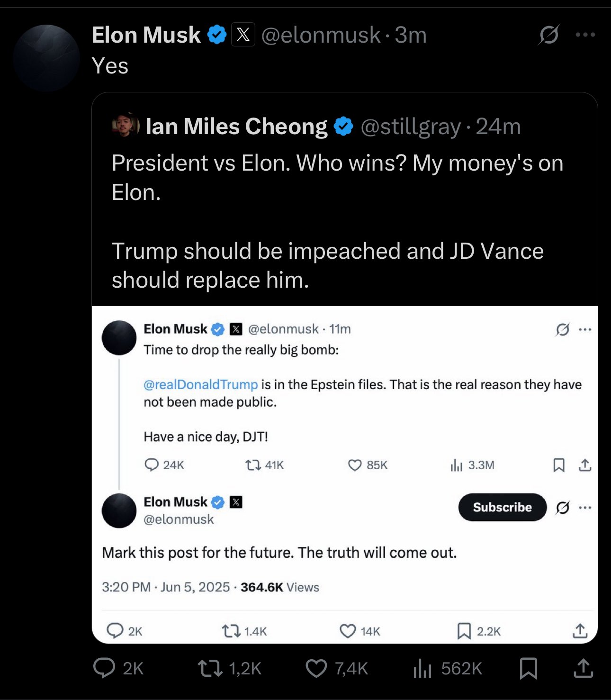
Task: Open more options beside Subscribe button
Action: (585, 508)
